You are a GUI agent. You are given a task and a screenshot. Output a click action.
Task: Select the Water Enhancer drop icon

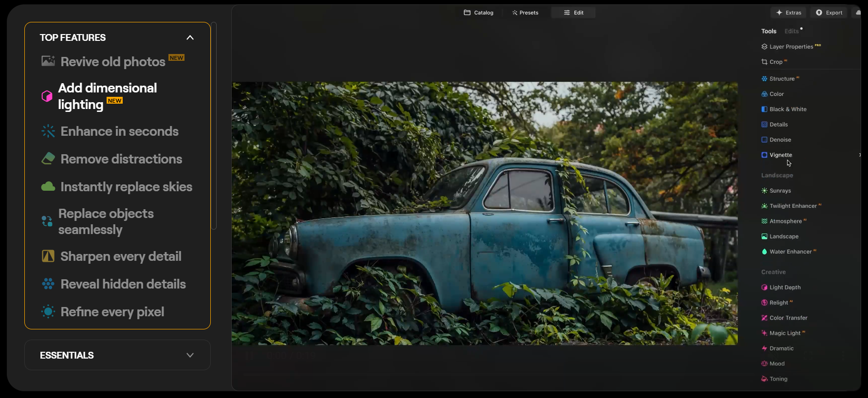[x=764, y=252]
